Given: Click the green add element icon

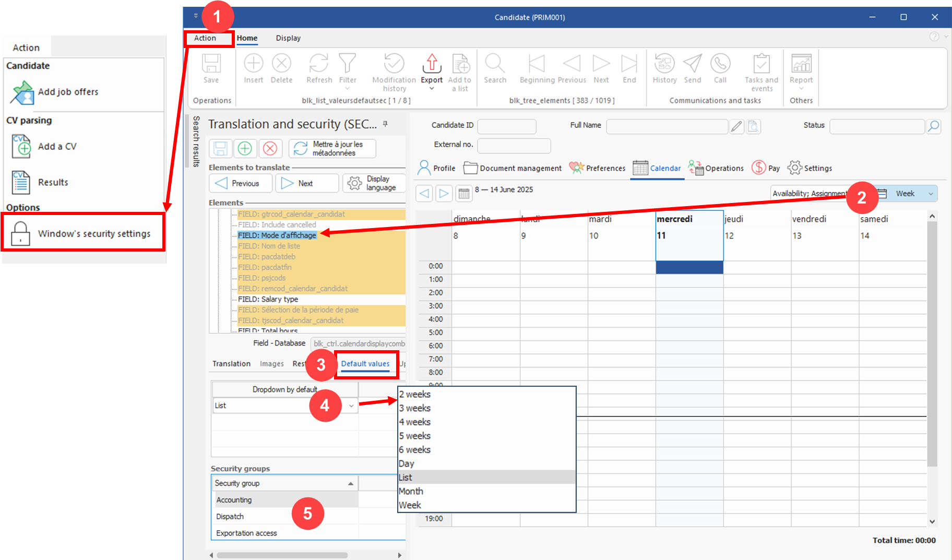Looking at the screenshot, I should click(245, 149).
